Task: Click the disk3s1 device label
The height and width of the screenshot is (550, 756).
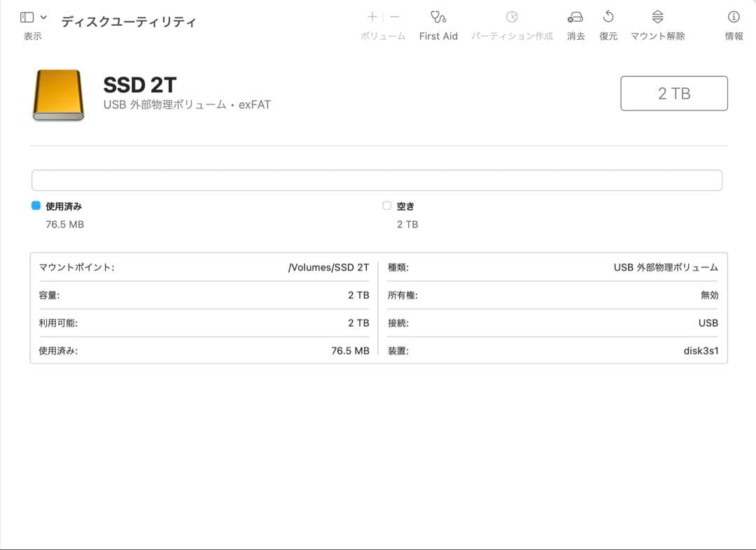Action: 700,349
